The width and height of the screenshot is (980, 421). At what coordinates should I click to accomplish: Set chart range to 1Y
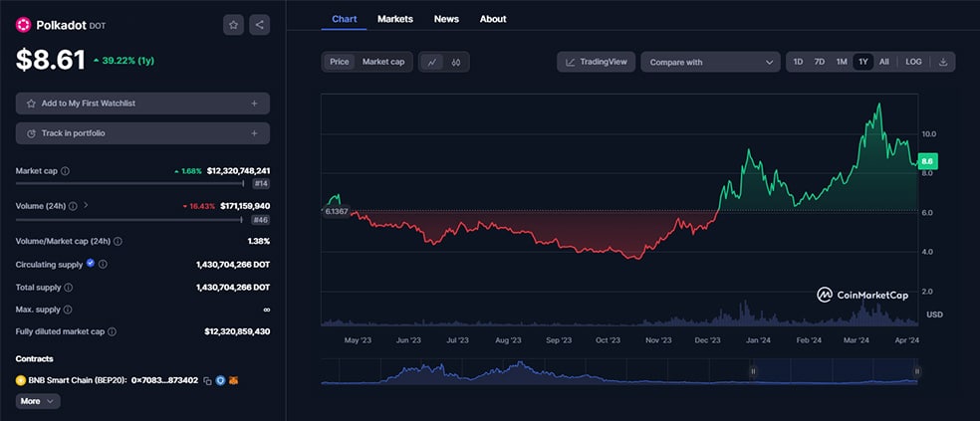click(x=863, y=62)
